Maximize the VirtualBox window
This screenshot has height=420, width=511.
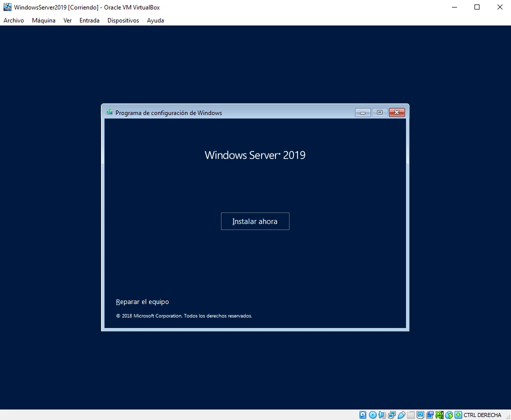click(x=477, y=7)
